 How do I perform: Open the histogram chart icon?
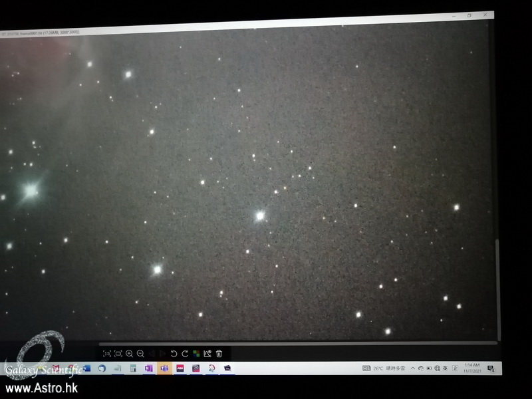pyautogui.click(x=207, y=354)
